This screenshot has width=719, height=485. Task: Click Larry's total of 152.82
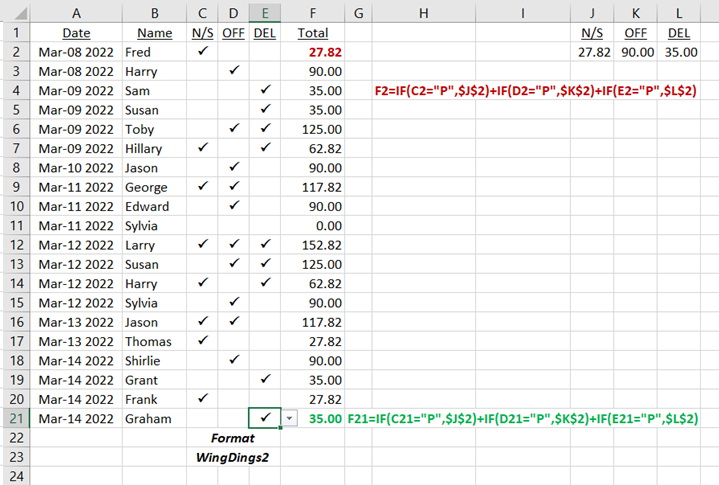pos(322,245)
